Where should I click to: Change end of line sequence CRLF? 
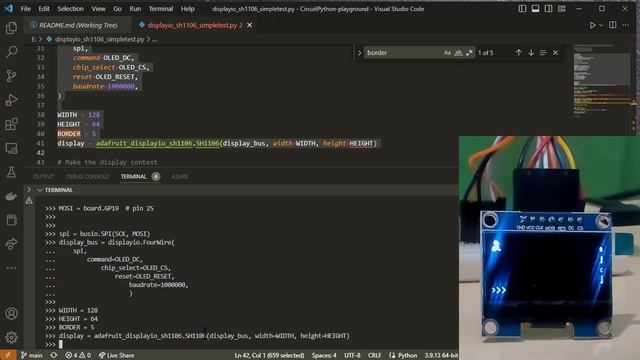(374, 356)
